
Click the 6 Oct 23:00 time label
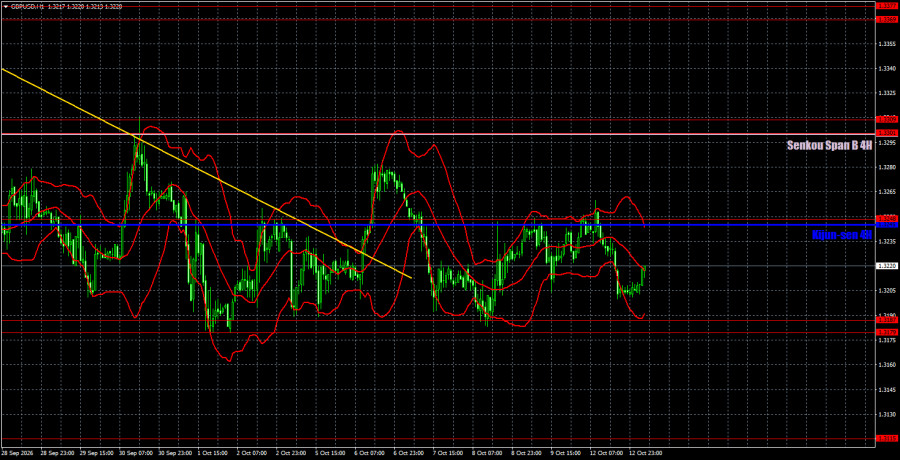[409, 453]
